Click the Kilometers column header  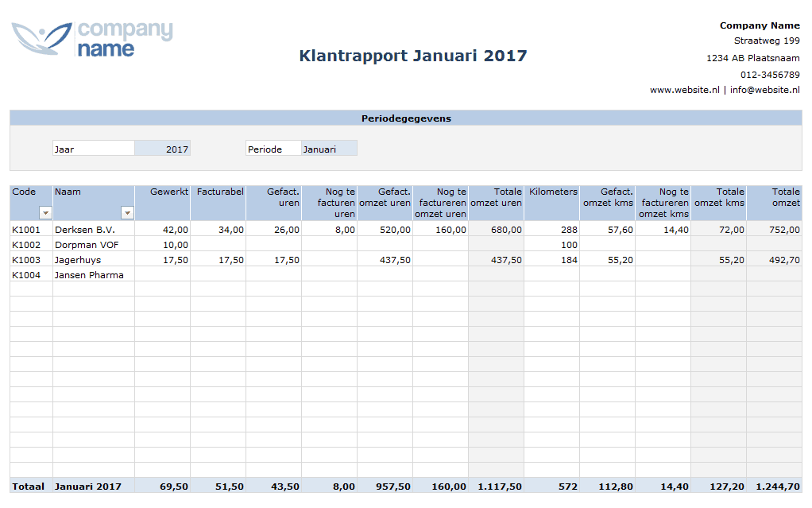pyautogui.click(x=551, y=192)
